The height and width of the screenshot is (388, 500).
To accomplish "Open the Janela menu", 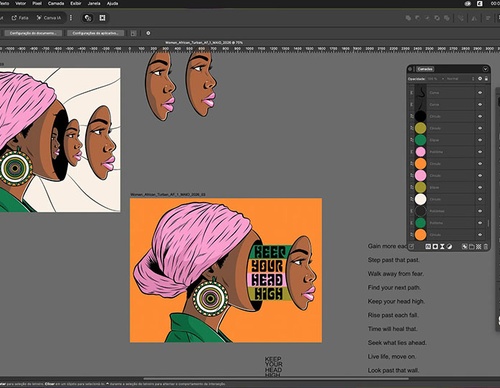I will (94, 3).
